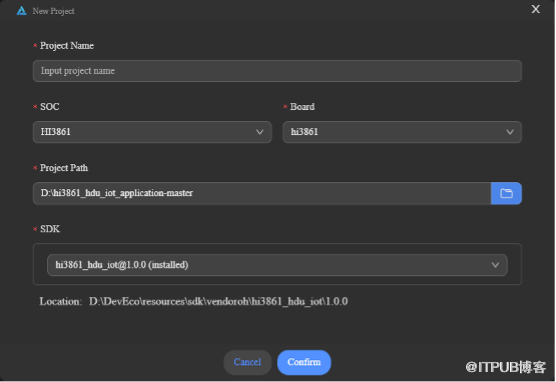Click the SOC field label
This screenshot has width=556, height=382.
(x=50, y=107)
